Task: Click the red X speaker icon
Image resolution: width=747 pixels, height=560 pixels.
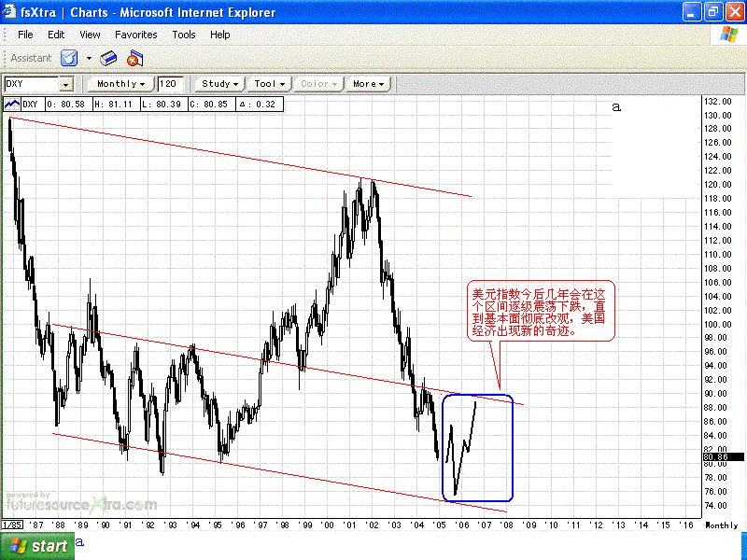Action: coord(134,58)
